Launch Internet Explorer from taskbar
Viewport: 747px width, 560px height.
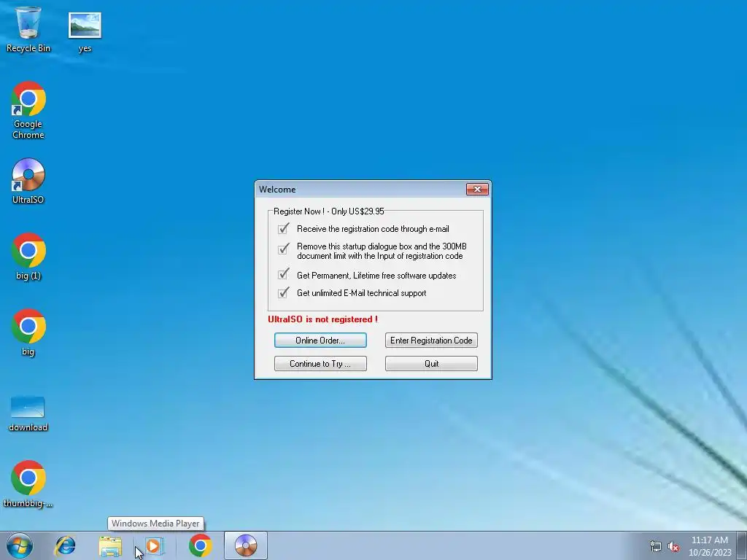(65, 545)
